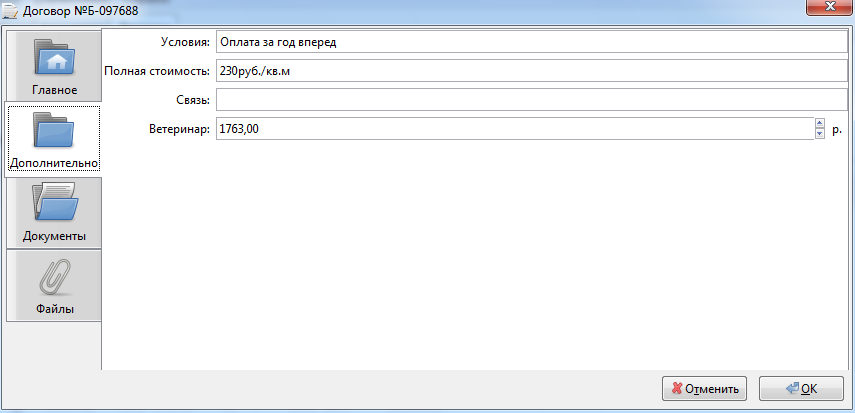Click the Ветеринар amount field
Screen dimensions: 855x413
(x=515, y=129)
